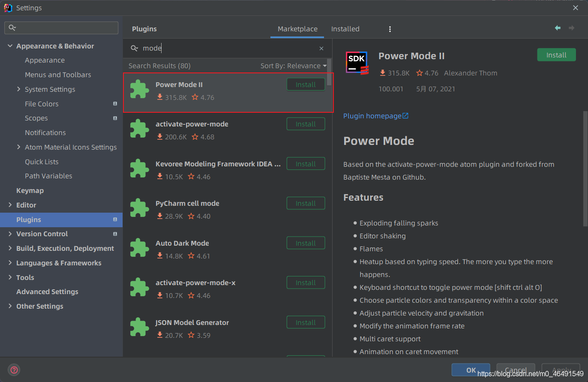Viewport: 588px width, 382px height.
Task: Collapse the Appearance & Behavior section
Action: 10,46
